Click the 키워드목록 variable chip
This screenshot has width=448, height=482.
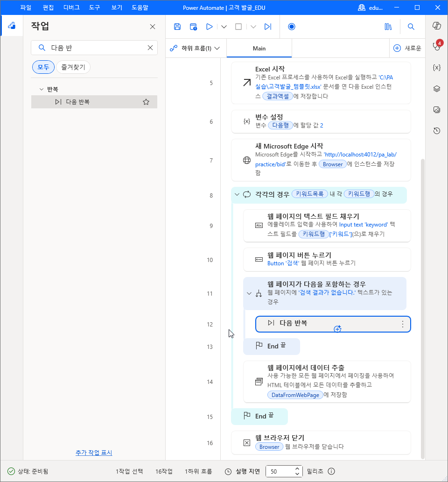click(x=309, y=194)
